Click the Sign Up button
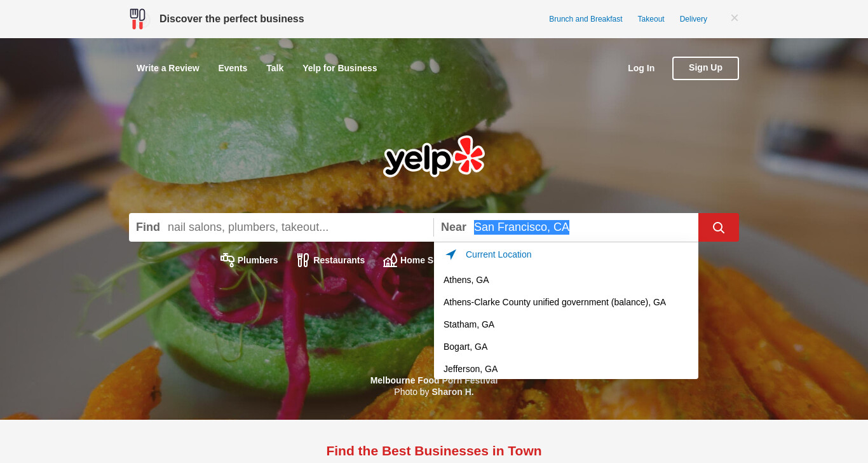 [705, 68]
